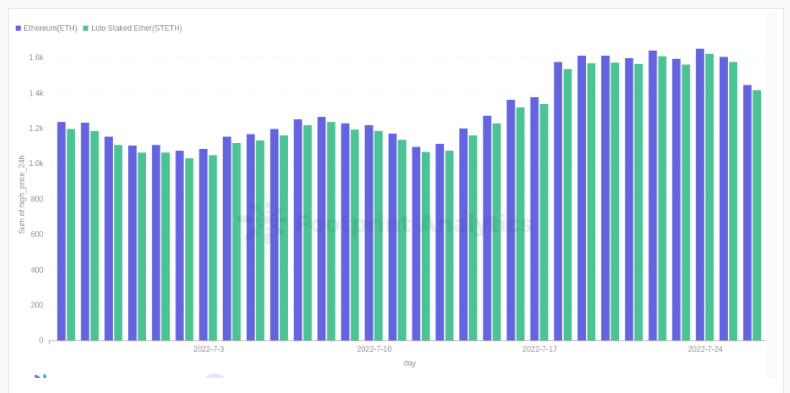This screenshot has width=790, height=393.
Task: Click the 'day' x-axis title
Action: [410, 363]
